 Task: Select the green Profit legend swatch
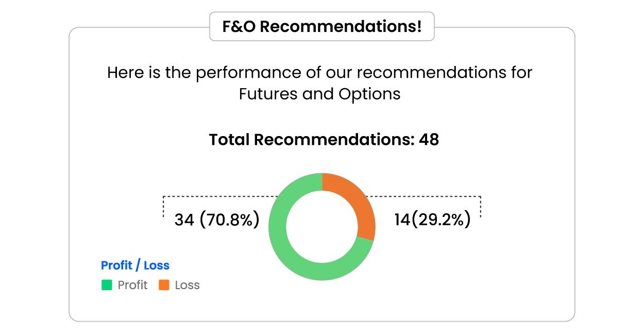pyautogui.click(x=107, y=285)
